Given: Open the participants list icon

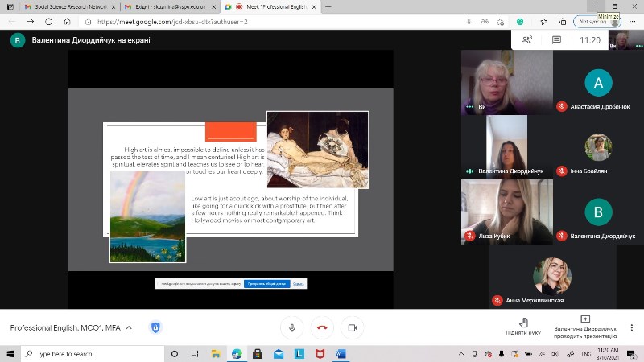Looking at the screenshot, I should (527, 39).
